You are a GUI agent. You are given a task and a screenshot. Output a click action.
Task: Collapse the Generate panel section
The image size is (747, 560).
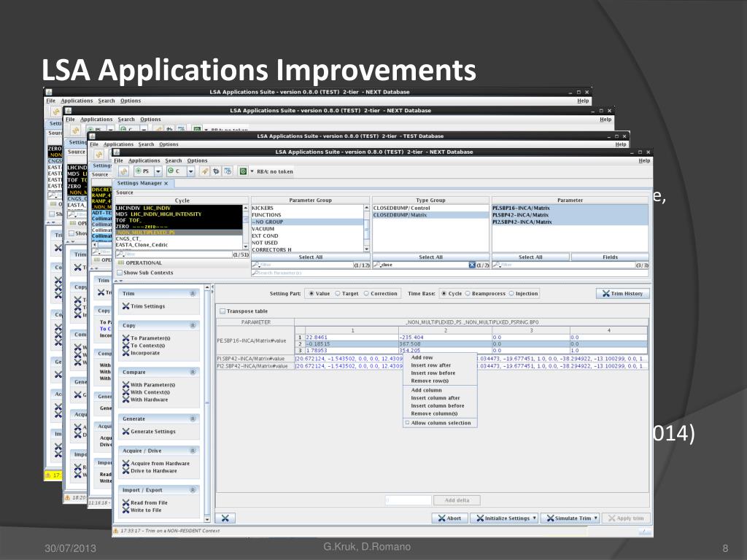[x=193, y=419]
